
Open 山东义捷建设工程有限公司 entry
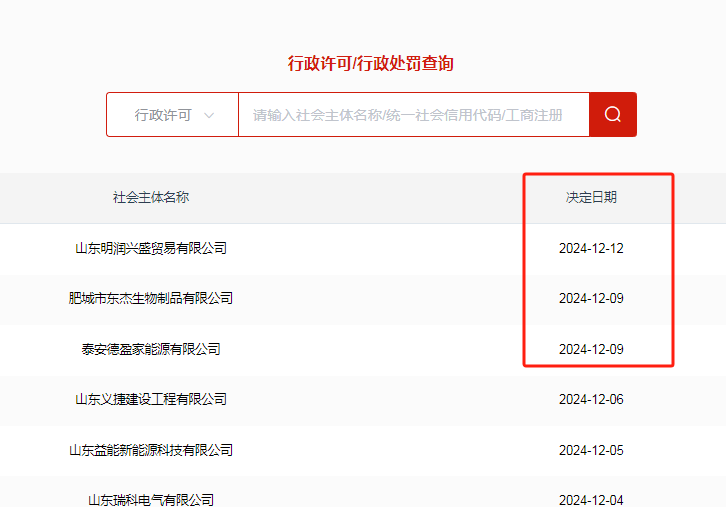[x=151, y=399]
